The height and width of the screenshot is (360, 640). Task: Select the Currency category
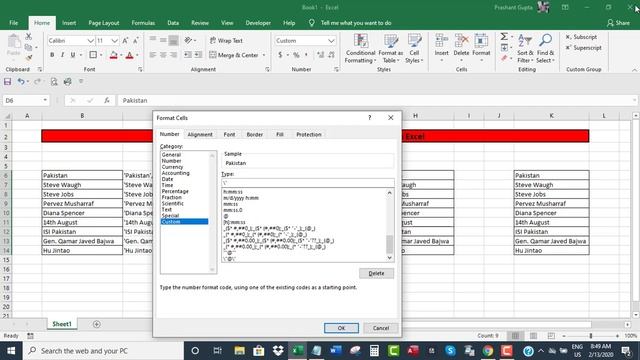tap(173, 167)
